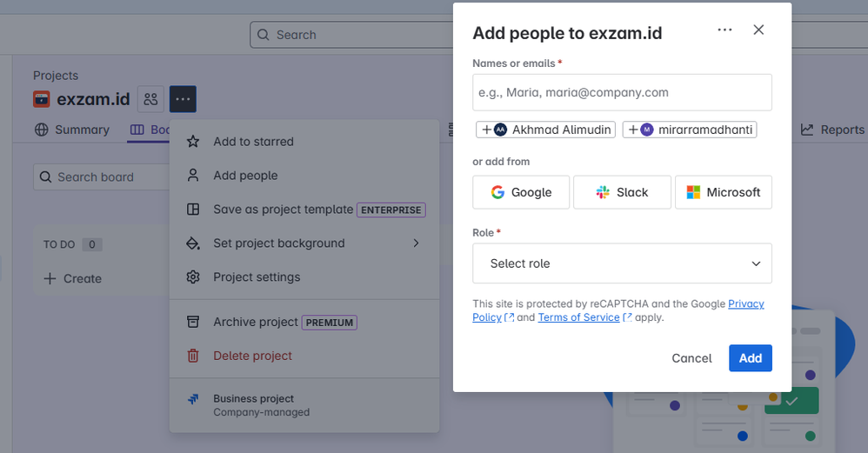Switch to the Reports tab
Viewport: 868px width, 453px height.
[832, 130]
